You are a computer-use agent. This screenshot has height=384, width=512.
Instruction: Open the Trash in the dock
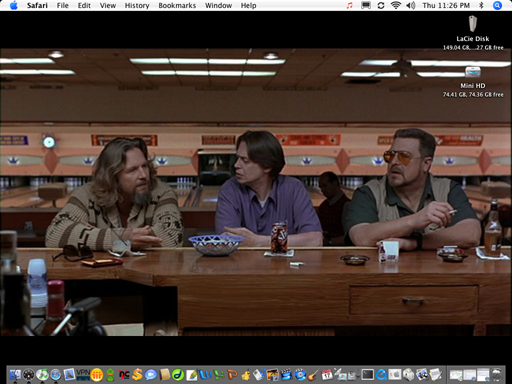496,375
